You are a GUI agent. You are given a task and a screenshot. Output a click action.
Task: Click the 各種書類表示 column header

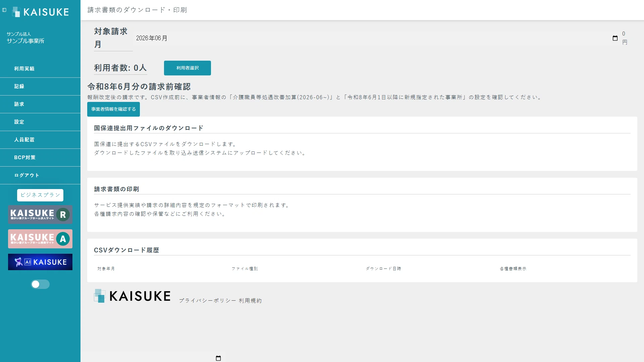coord(513,269)
